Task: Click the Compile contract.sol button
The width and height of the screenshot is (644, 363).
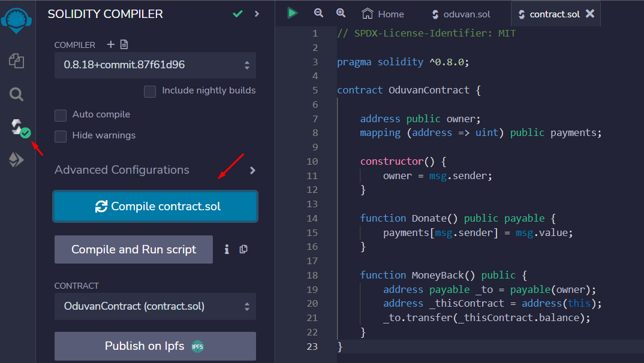Action: (155, 207)
